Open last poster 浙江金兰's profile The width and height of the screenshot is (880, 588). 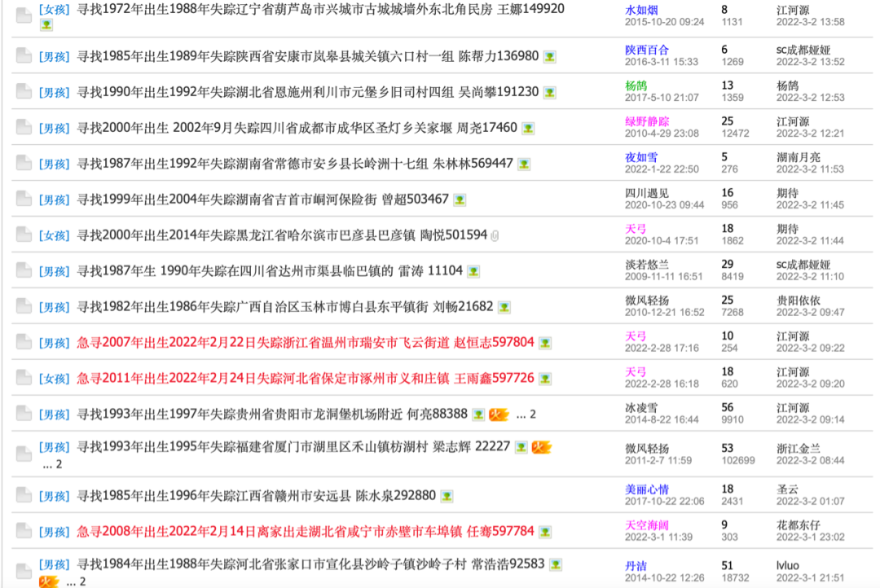[x=798, y=448]
